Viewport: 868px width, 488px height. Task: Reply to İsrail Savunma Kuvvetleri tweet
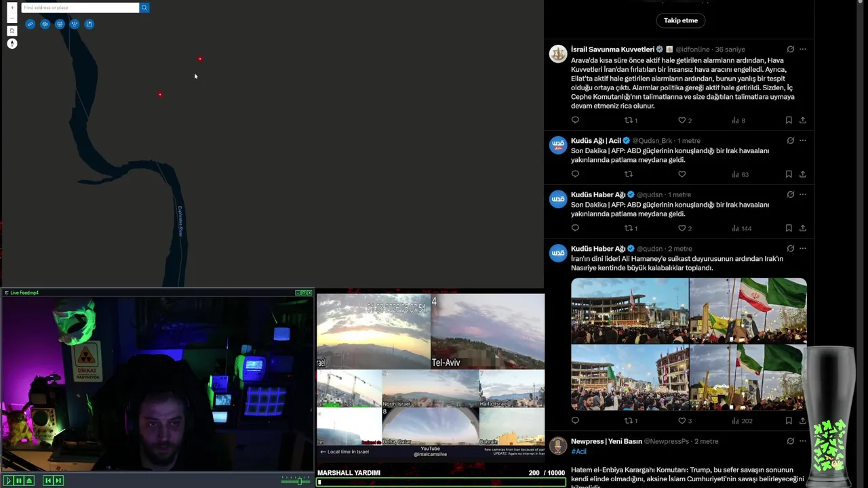(575, 120)
